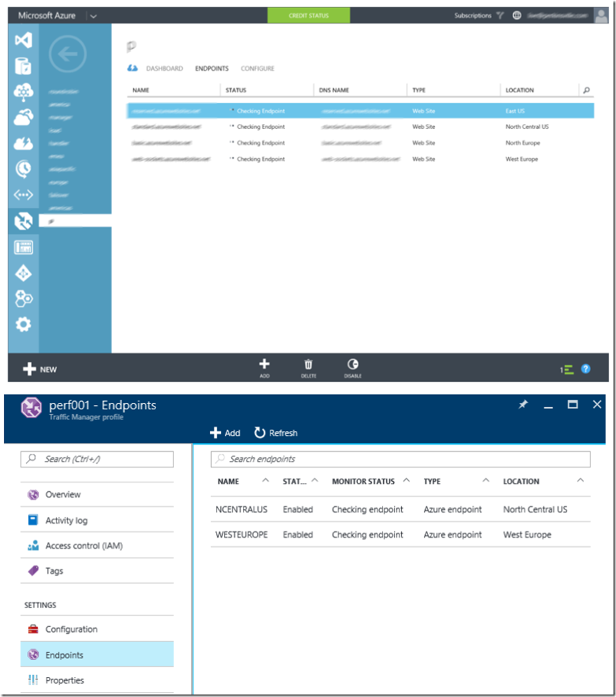Click the globe language icon
The width and height of the screenshot is (616, 697).
pyautogui.click(x=516, y=16)
